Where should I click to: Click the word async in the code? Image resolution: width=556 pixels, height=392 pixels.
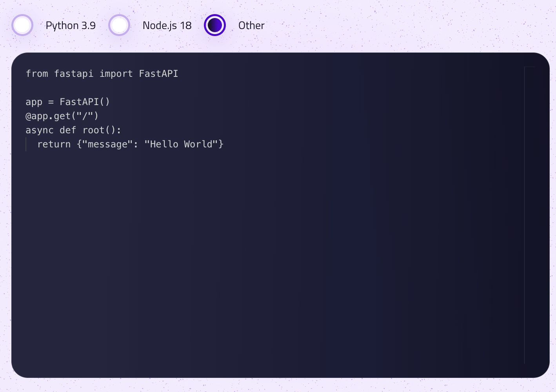[x=39, y=130]
